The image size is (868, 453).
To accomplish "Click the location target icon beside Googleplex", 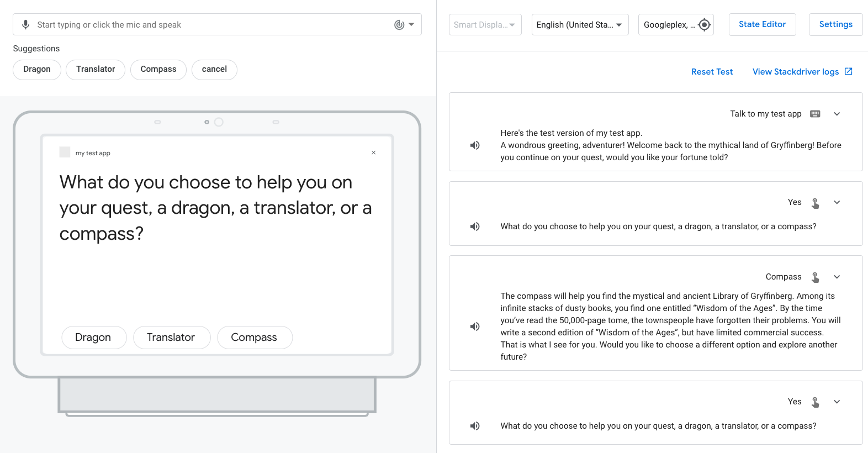I will pos(704,25).
